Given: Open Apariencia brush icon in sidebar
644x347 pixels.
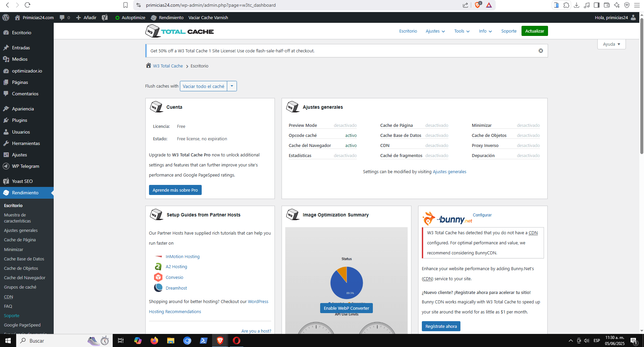Looking at the screenshot, I should click(6, 109).
